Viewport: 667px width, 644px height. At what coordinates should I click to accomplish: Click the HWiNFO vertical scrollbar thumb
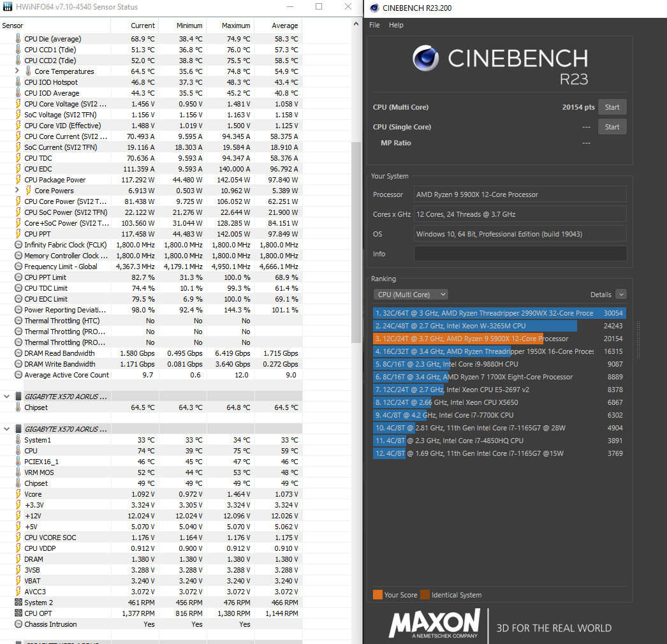[356, 242]
